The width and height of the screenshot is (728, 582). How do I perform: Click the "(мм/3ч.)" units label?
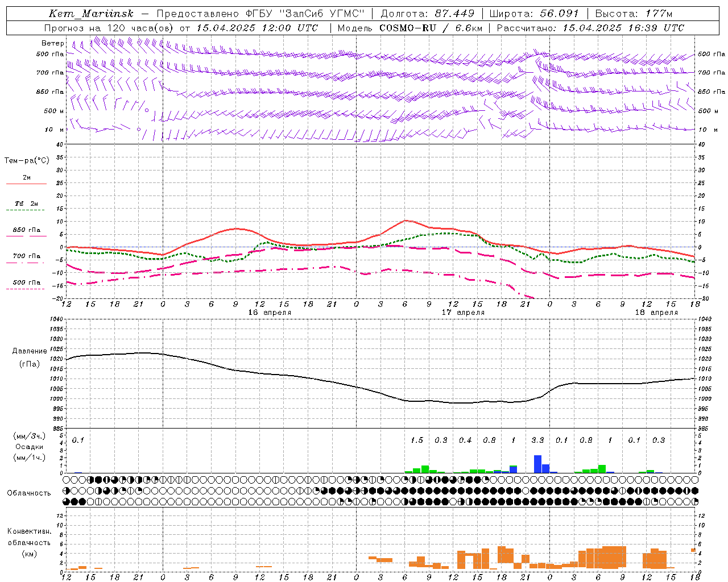pos(29,436)
